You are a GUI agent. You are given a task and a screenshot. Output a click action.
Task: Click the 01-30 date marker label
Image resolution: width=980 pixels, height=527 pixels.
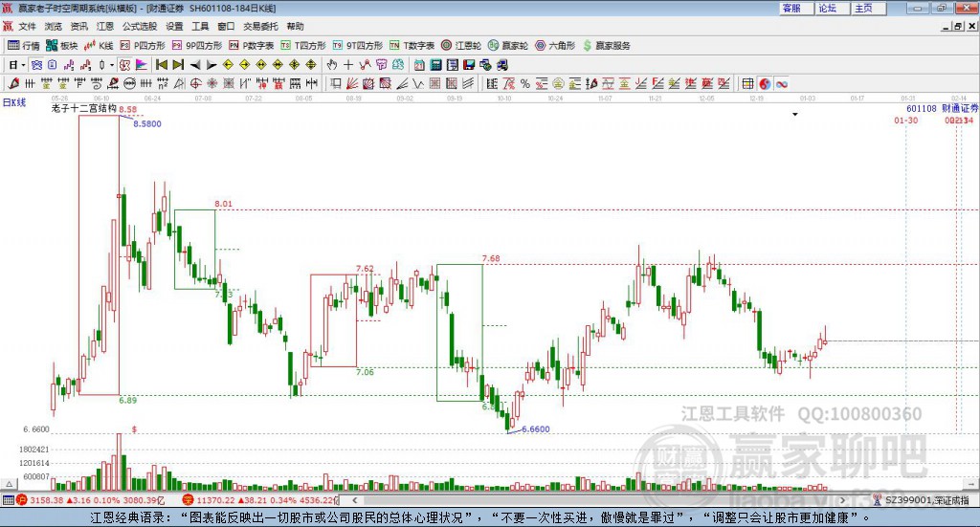[905, 121]
